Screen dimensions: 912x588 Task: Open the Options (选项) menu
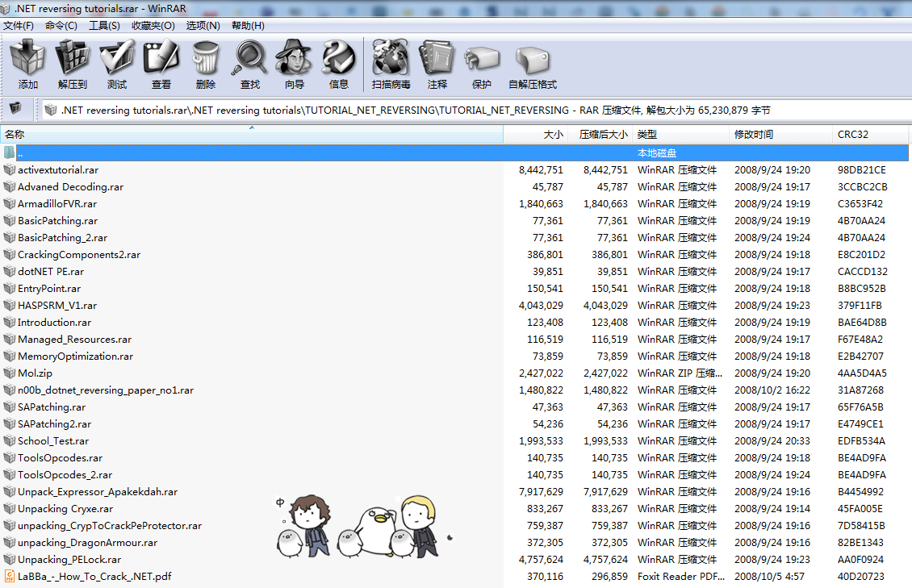(203, 26)
